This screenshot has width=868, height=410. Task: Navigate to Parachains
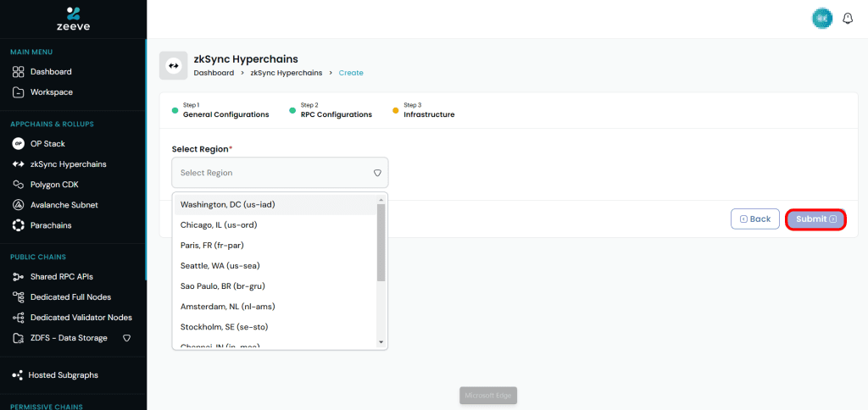point(51,225)
